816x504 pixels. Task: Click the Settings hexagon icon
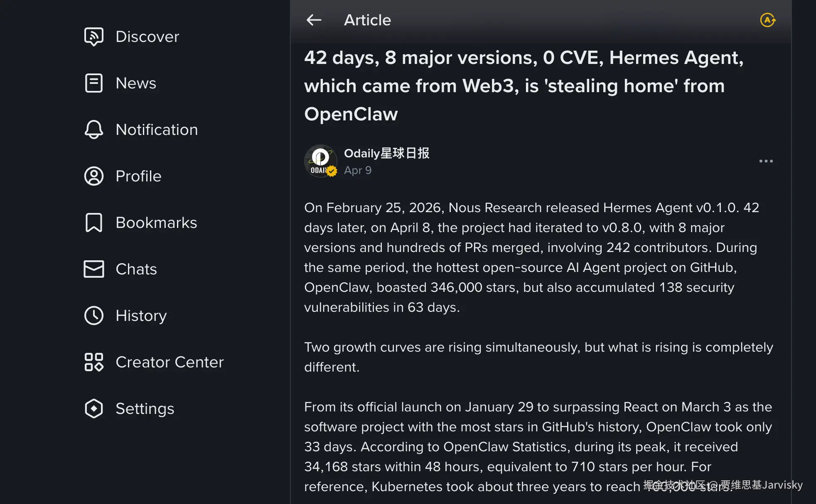[94, 409]
